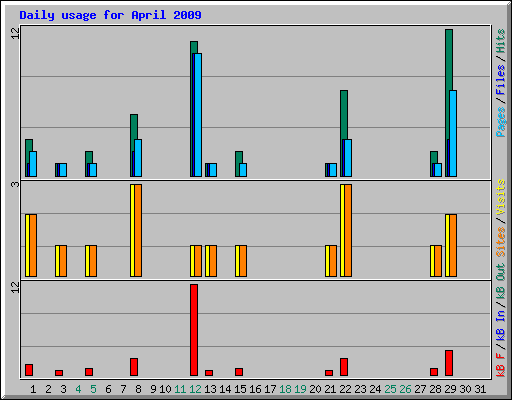
Task: Click the 'Hits' legend label
Action: [x=500, y=41]
